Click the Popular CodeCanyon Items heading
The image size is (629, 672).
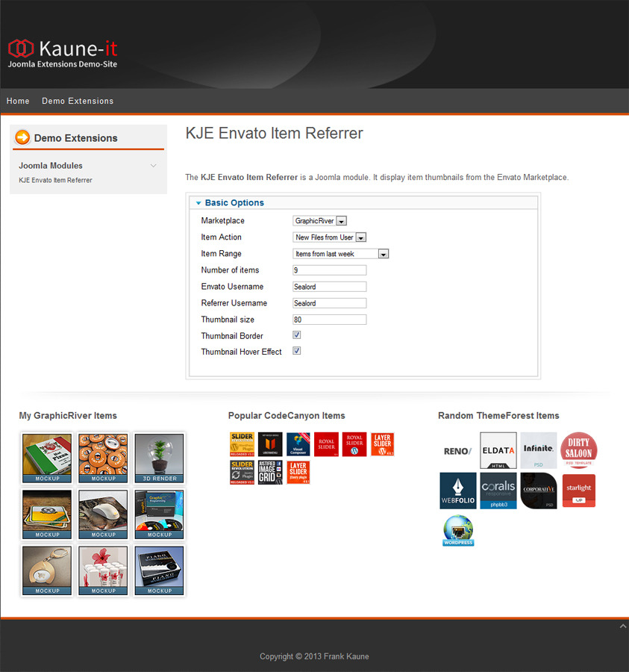pyautogui.click(x=287, y=415)
